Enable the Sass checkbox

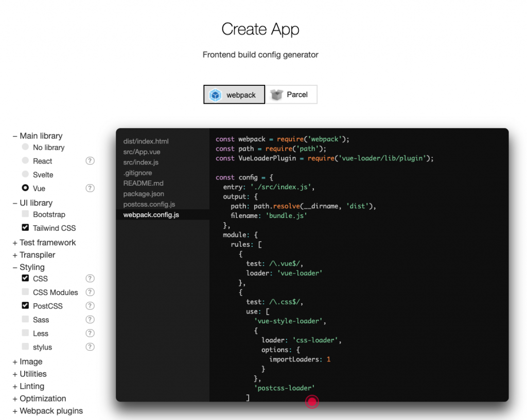(25, 319)
